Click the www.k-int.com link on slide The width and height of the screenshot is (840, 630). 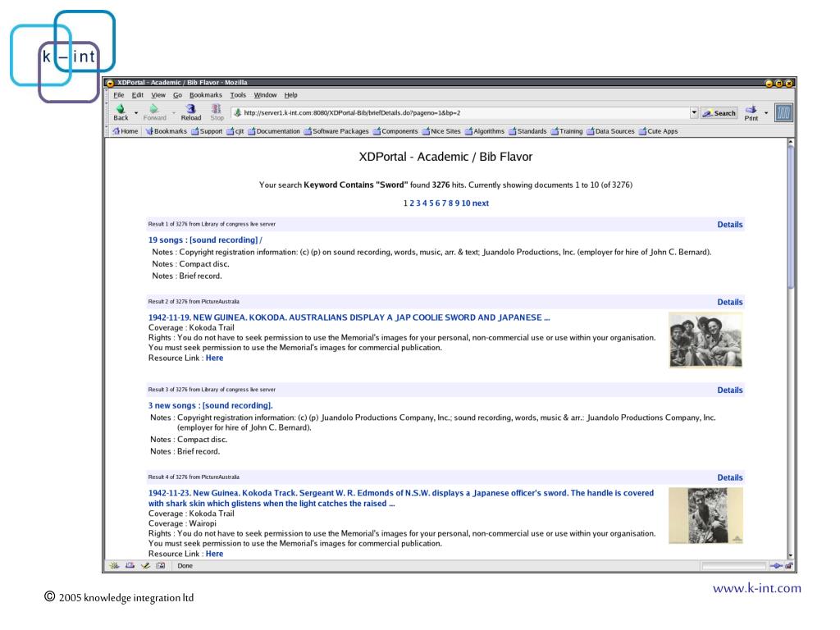pyautogui.click(x=757, y=588)
